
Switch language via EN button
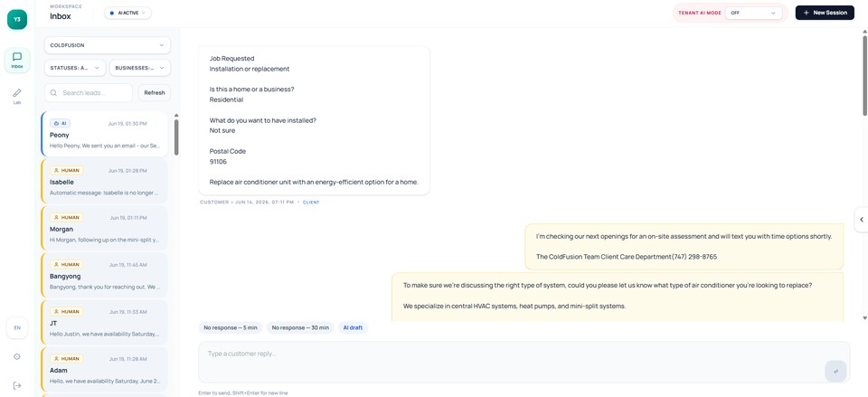coord(17,327)
